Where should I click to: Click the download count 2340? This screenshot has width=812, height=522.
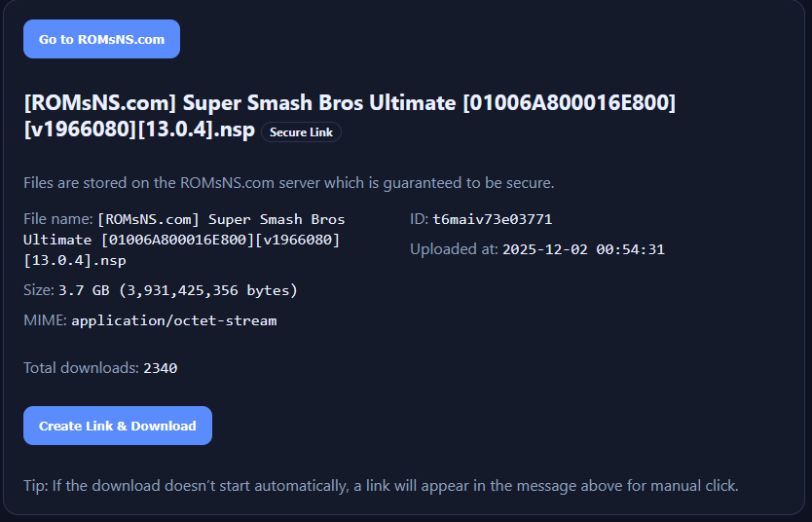click(160, 368)
